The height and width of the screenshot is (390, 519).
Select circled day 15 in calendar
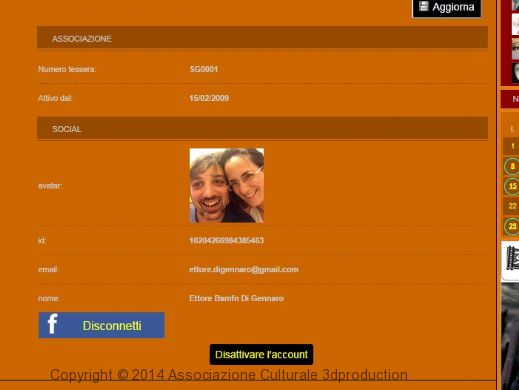click(512, 186)
